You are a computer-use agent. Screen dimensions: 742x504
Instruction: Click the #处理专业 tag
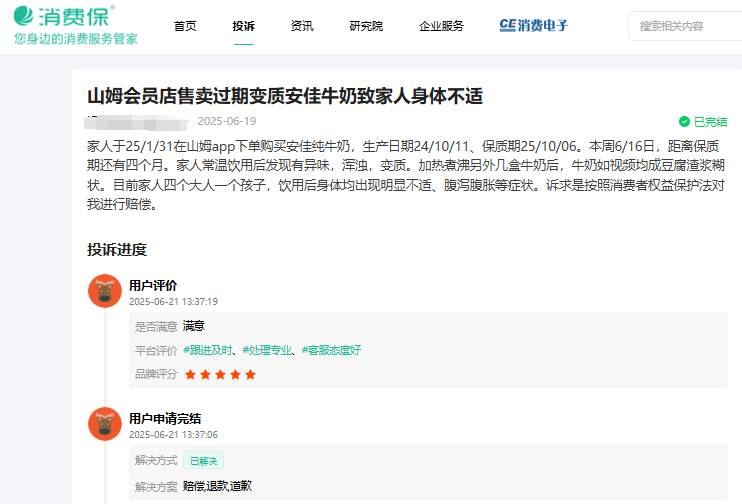267,350
